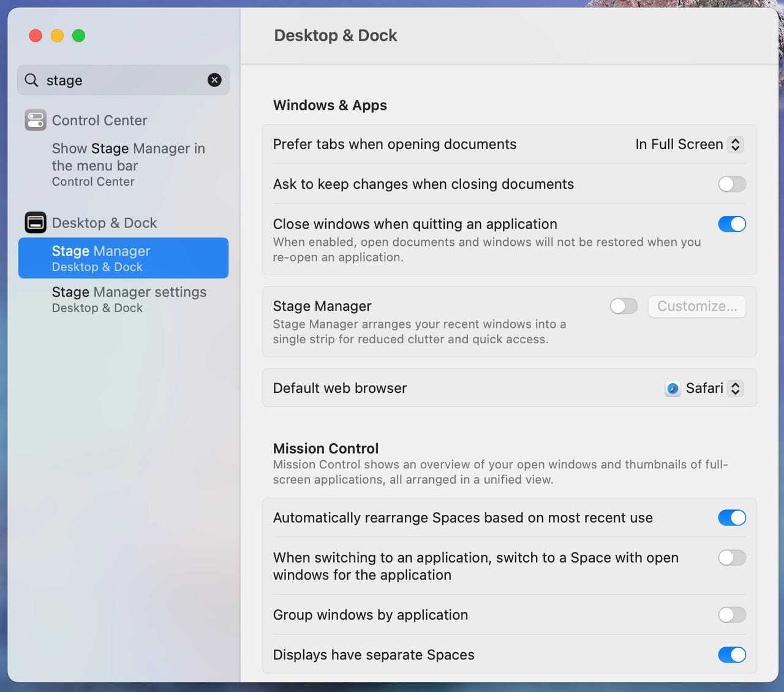Click the green full-screen window button
The image size is (784, 692).
78,36
